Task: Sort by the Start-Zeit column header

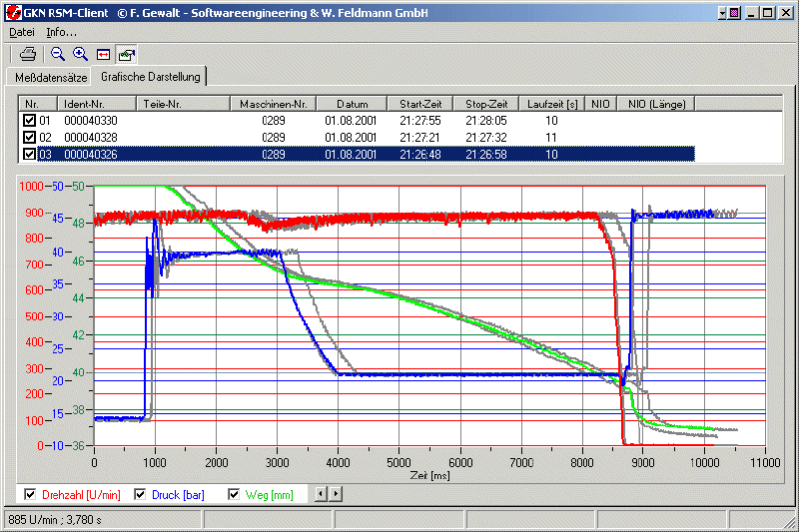Action: (x=421, y=104)
